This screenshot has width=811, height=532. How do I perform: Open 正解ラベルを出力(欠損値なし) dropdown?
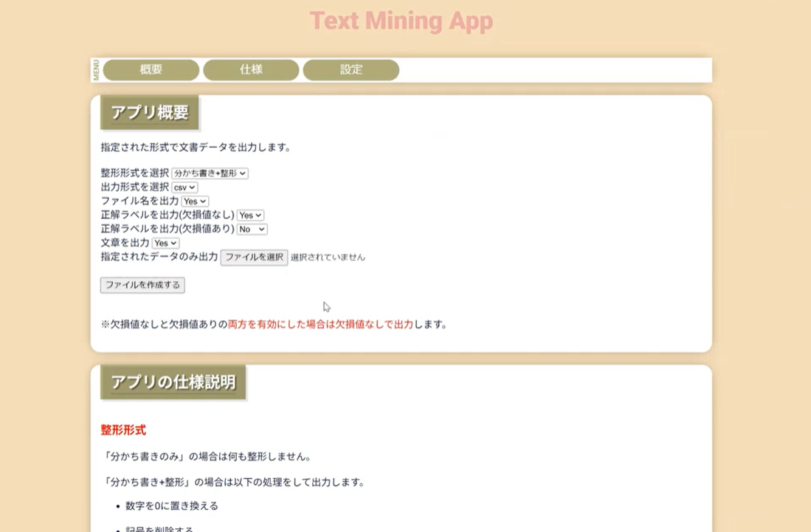pos(250,215)
